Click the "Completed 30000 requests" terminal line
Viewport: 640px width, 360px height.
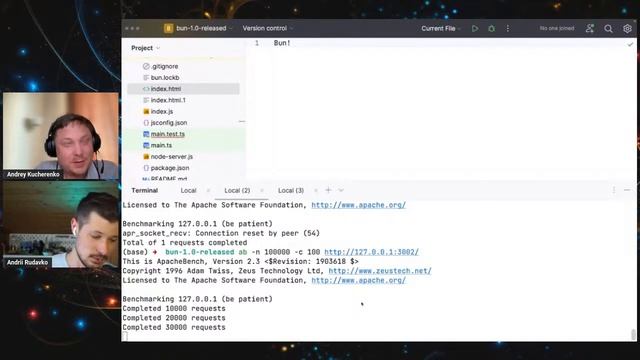[x=174, y=327]
